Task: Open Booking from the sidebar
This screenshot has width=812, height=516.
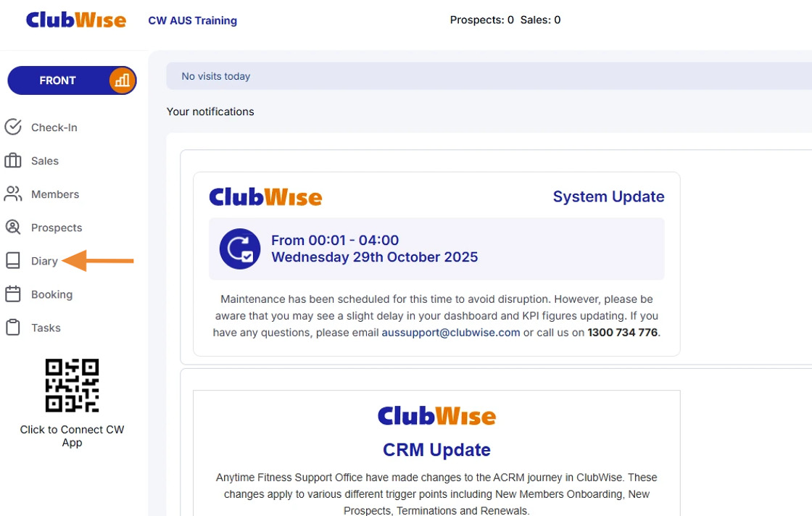Action: (51, 294)
